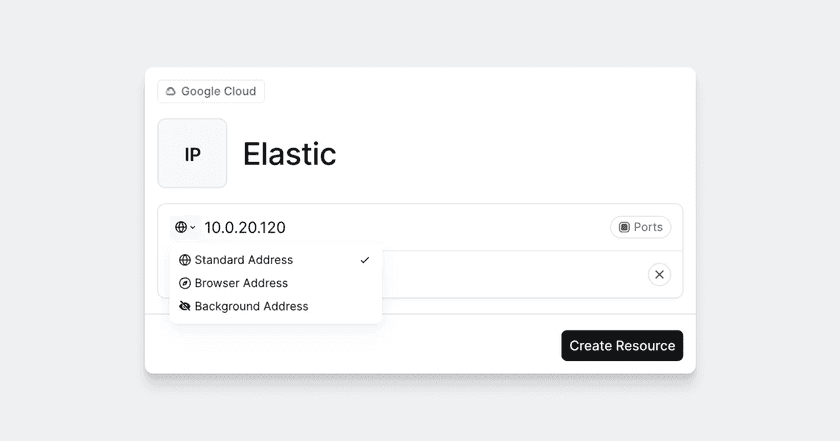
Task: Pick Background Address from the list
Action: 251,307
